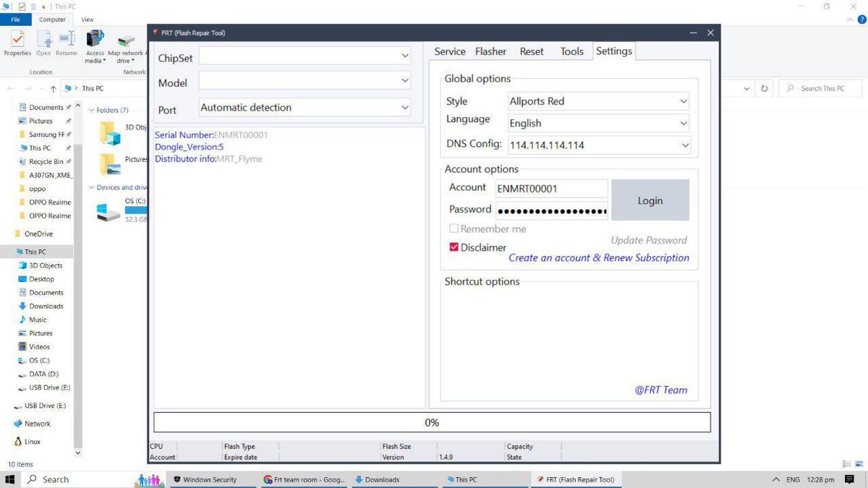Image resolution: width=868 pixels, height=488 pixels.
Task: Click the Serial Number line in the log
Action: click(x=211, y=135)
